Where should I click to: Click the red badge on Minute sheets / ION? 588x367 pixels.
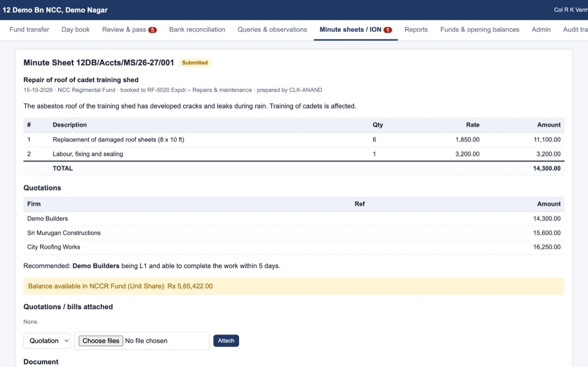(388, 30)
